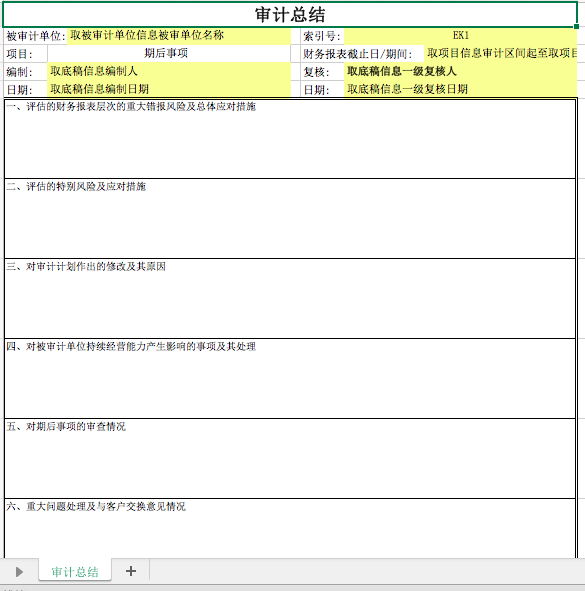Click the 财务报表截止日/期间 label
Screen dimensions: 585x591
pyautogui.click(x=362, y=54)
